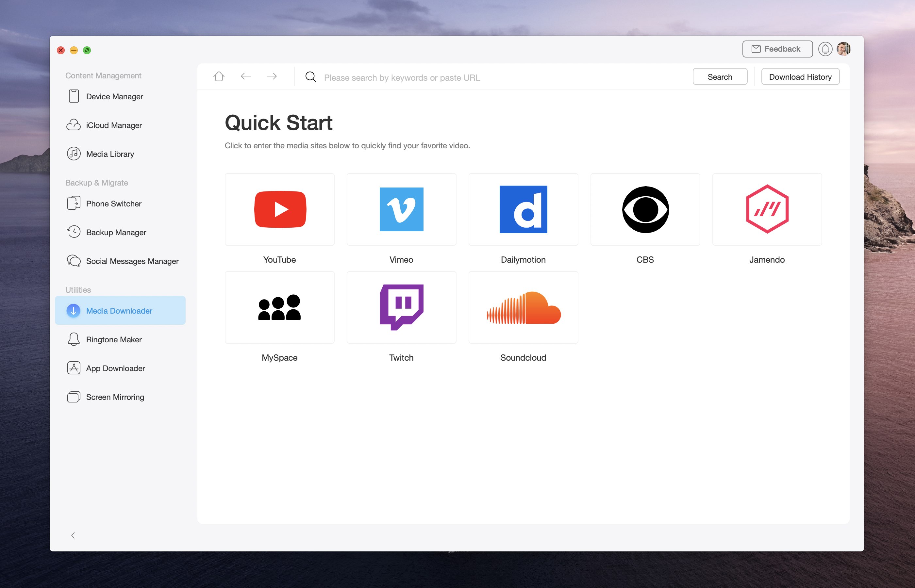Click the Twitch label text
The height and width of the screenshot is (588, 915).
401,358
